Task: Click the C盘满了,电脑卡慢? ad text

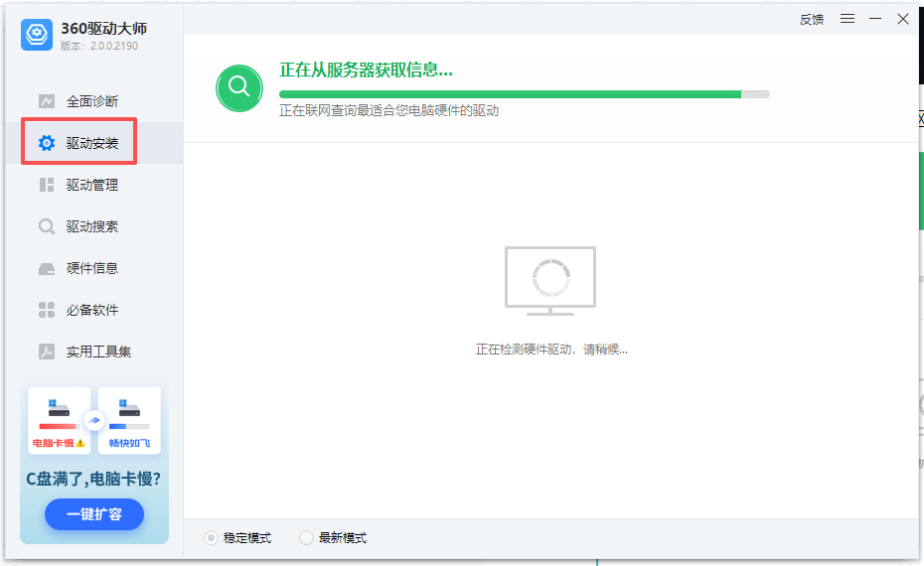Action: click(93, 479)
